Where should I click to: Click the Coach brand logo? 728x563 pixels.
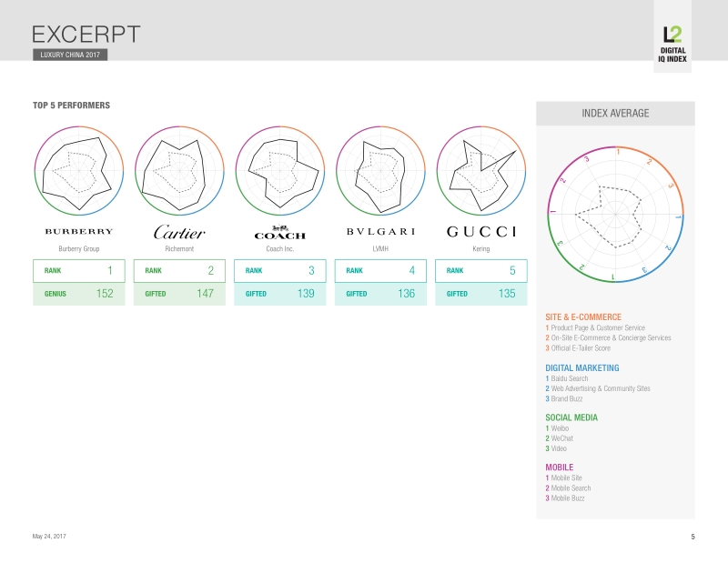pos(280,232)
